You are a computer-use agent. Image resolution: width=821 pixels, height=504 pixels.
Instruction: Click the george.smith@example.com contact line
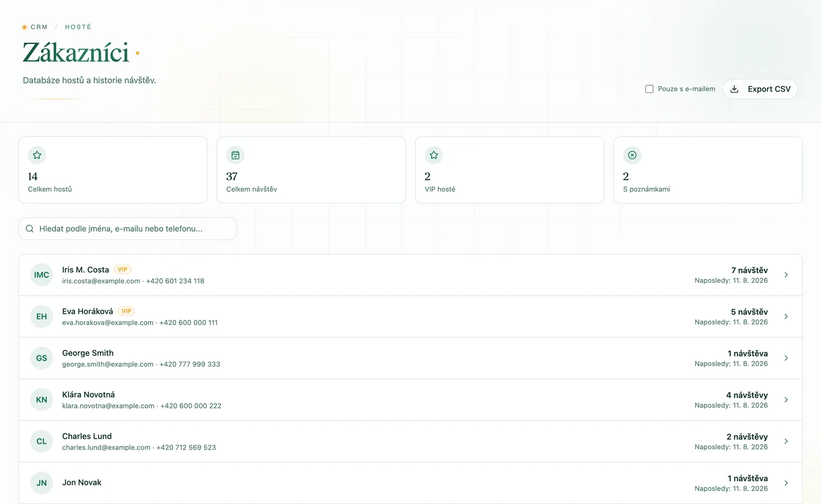point(141,364)
